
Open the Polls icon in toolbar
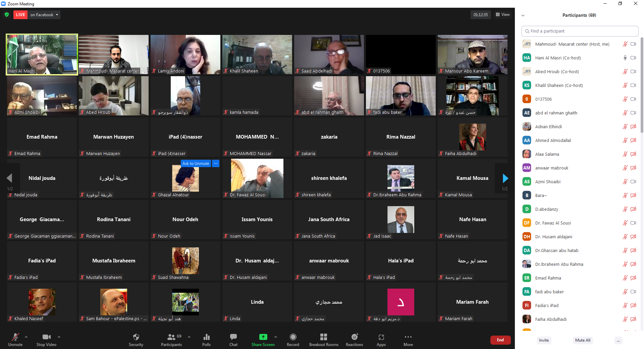pyautogui.click(x=206, y=337)
